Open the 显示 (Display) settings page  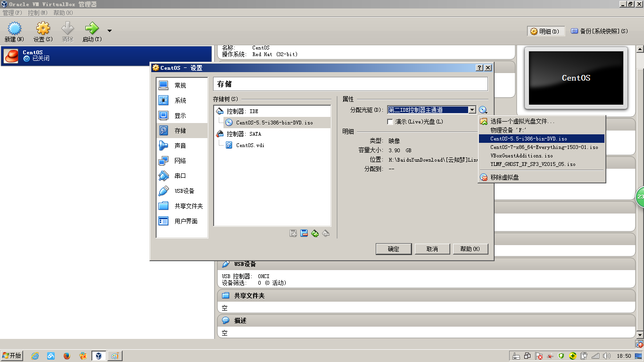tap(182, 115)
